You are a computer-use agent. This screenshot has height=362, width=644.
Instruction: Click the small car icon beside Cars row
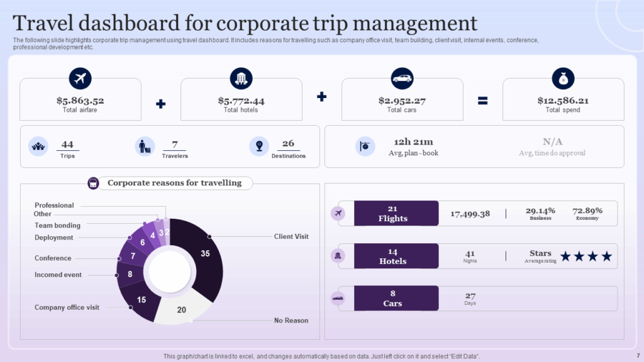(338, 299)
